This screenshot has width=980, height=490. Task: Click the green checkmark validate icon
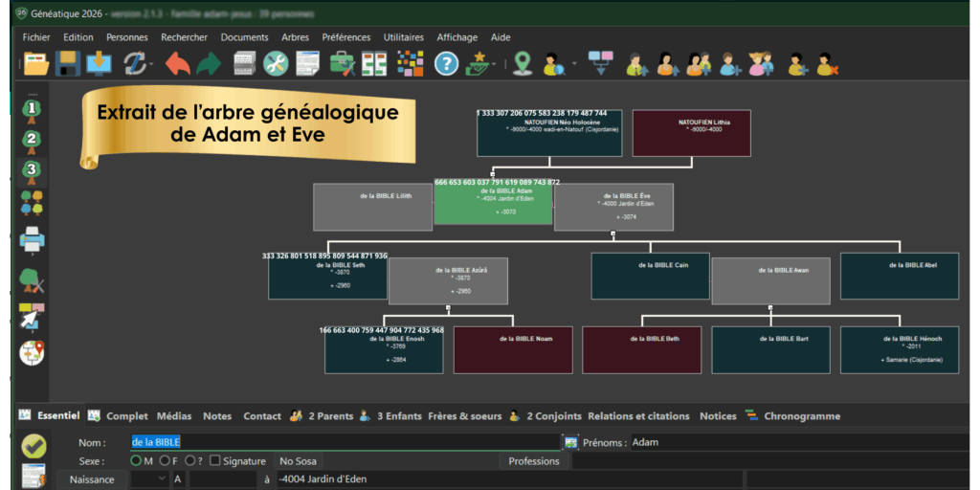click(x=33, y=446)
